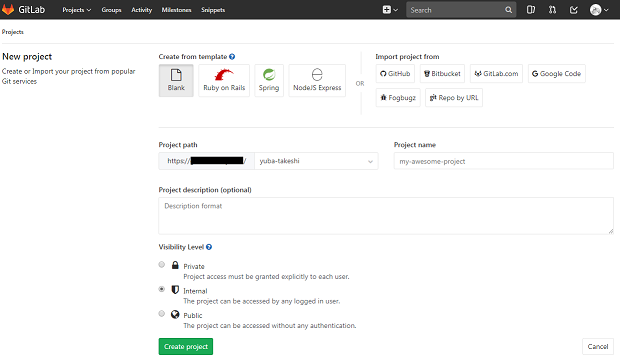
Task: Expand the Projects dropdown in navbar
Action: tap(76, 10)
